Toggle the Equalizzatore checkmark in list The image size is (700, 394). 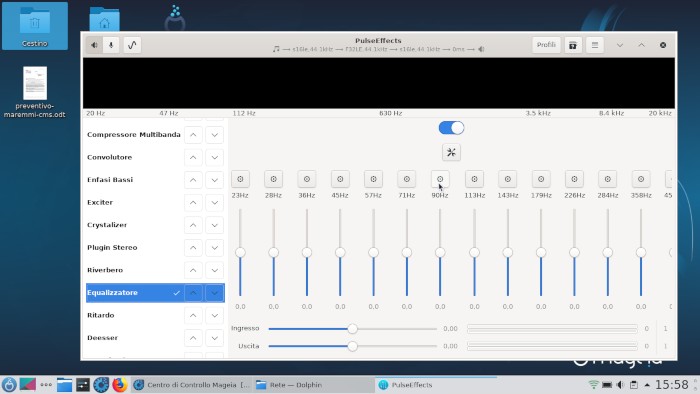[176, 293]
